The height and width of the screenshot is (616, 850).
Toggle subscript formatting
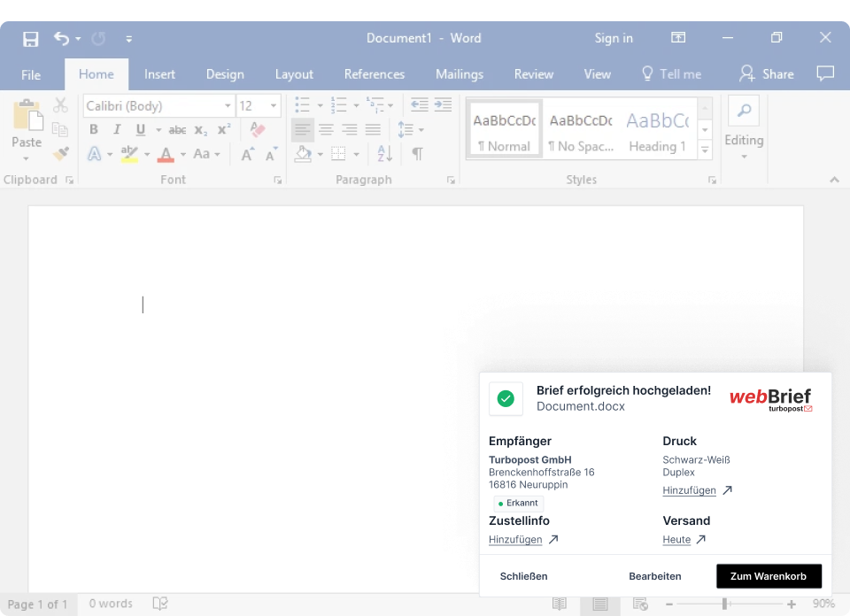tap(201, 130)
